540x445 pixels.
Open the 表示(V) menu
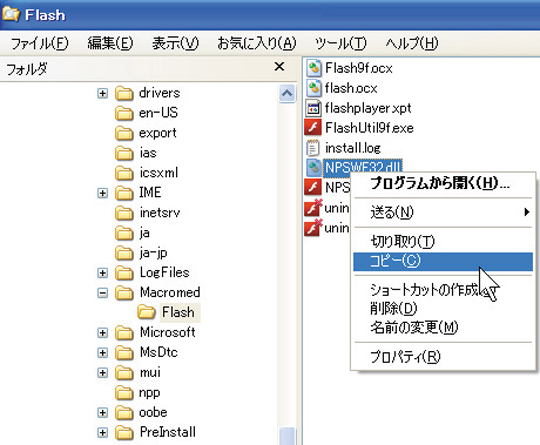pyautogui.click(x=175, y=44)
